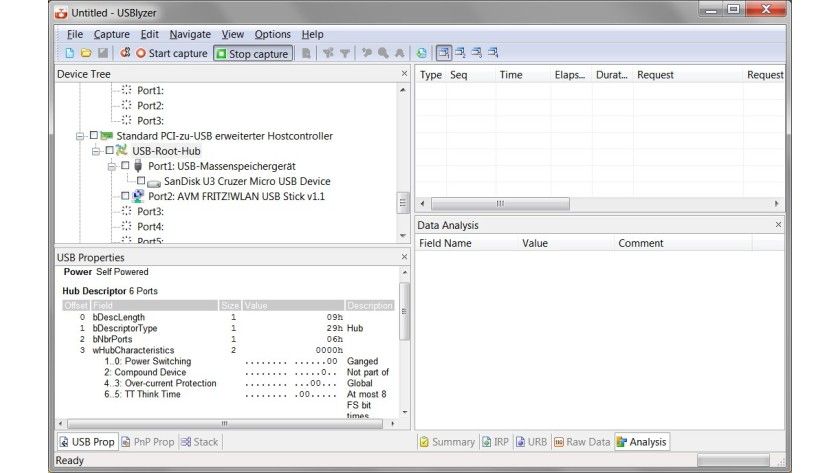Close the Device Tree panel
This screenshot has width=840, height=473.
pos(404,73)
